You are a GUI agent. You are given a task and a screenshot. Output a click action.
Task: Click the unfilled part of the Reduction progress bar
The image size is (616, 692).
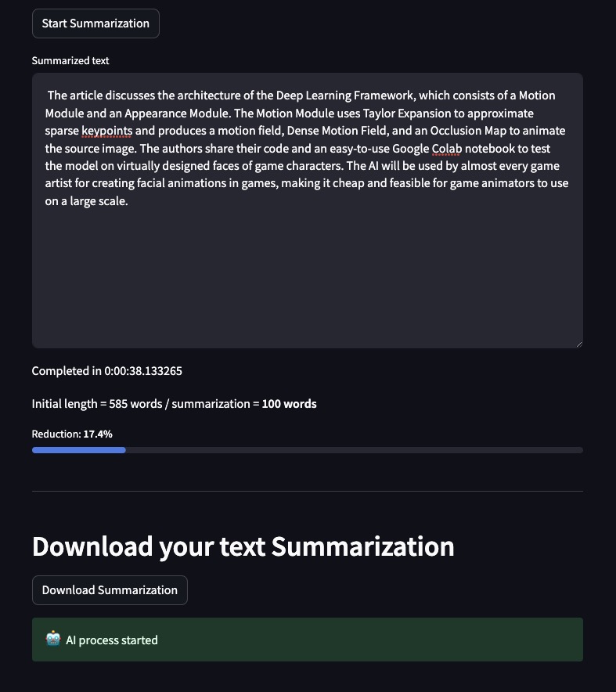click(x=352, y=450)
